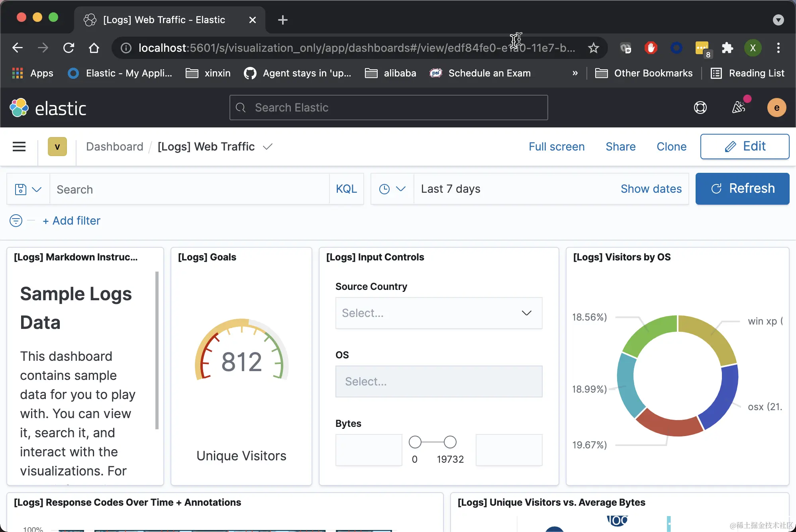This screenshot has height=532, width=796.
Task: Open the Source Country select dropdown
Action: tap(439, 313)
